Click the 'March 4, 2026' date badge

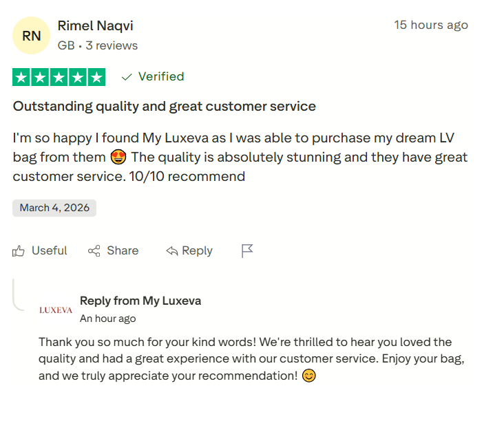coord(54,208)
